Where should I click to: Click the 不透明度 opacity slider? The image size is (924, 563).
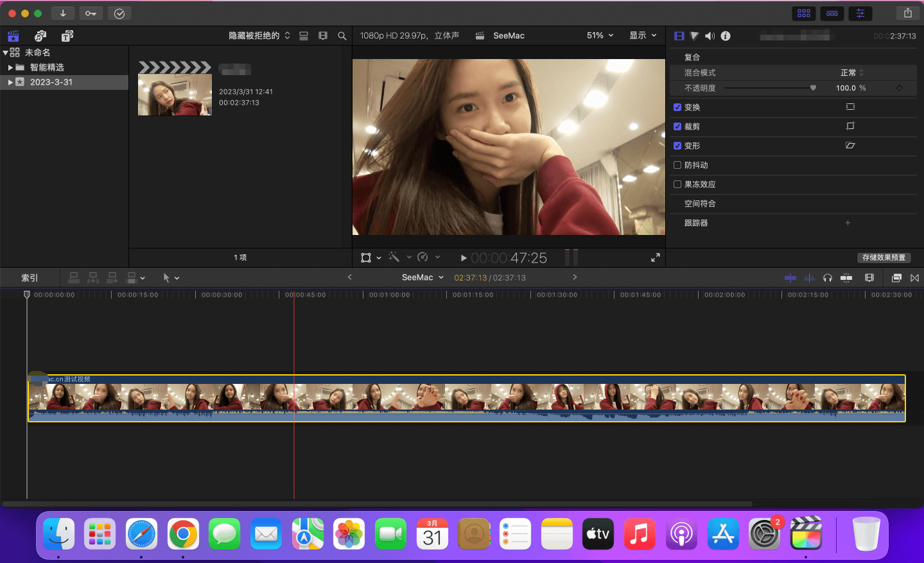pos(769,88)
